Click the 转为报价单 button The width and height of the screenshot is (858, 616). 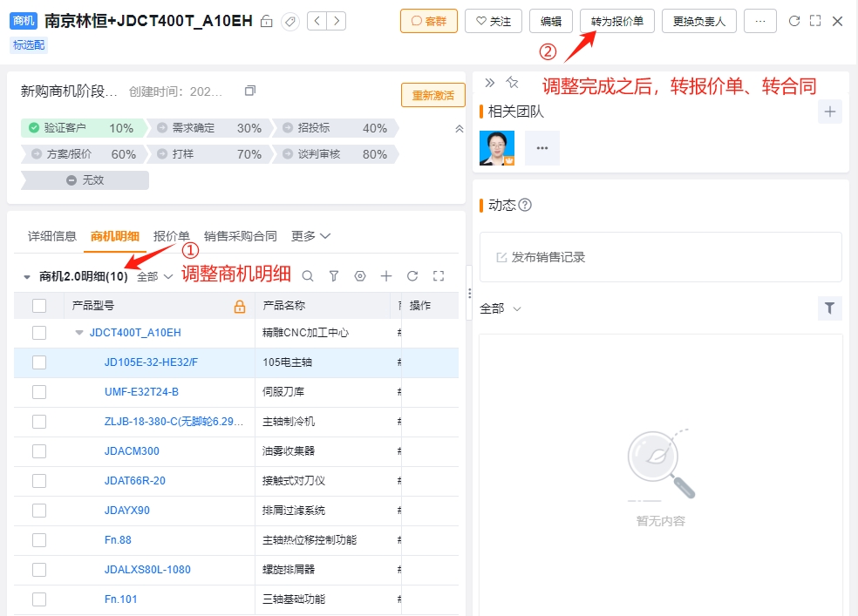point(617,21)
